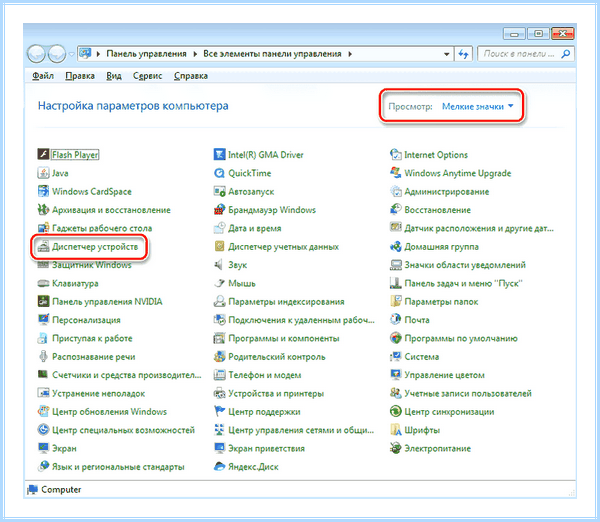Click the Брандмауэр Windows icon
Image resolution: width=600 pixels, height=522 pixels.
(x=219, y=210)
